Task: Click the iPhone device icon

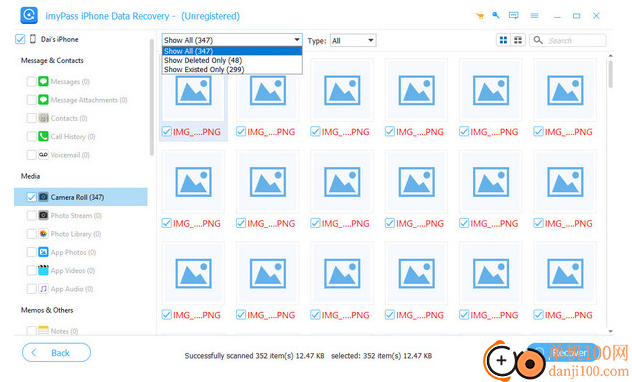Action: point(33,39)
